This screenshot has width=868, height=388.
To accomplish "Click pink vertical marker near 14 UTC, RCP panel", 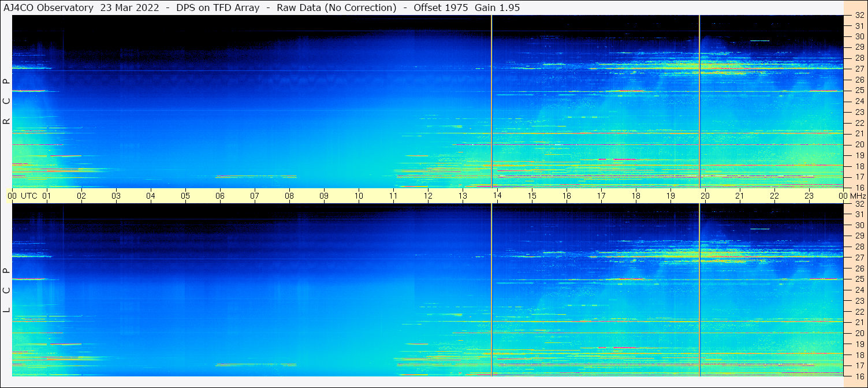I will (x=491, y=102).
